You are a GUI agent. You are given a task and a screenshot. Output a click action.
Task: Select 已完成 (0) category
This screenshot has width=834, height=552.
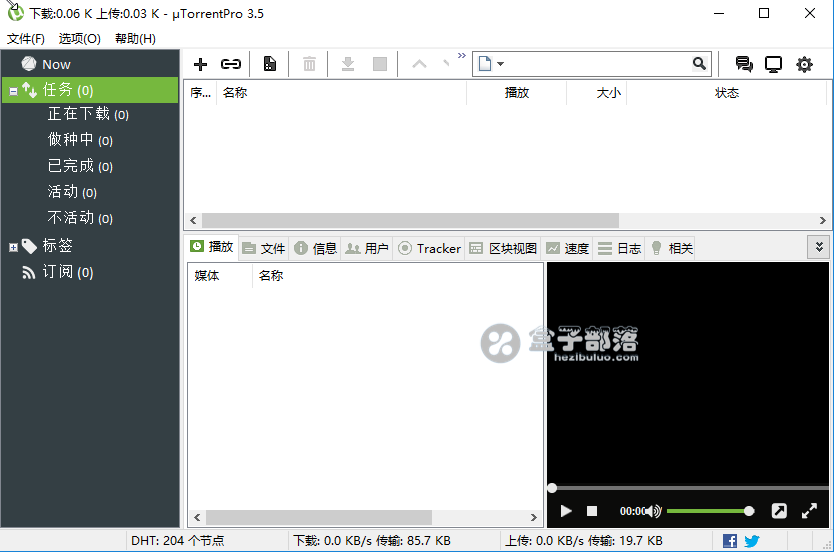click(x=80, y=166)
